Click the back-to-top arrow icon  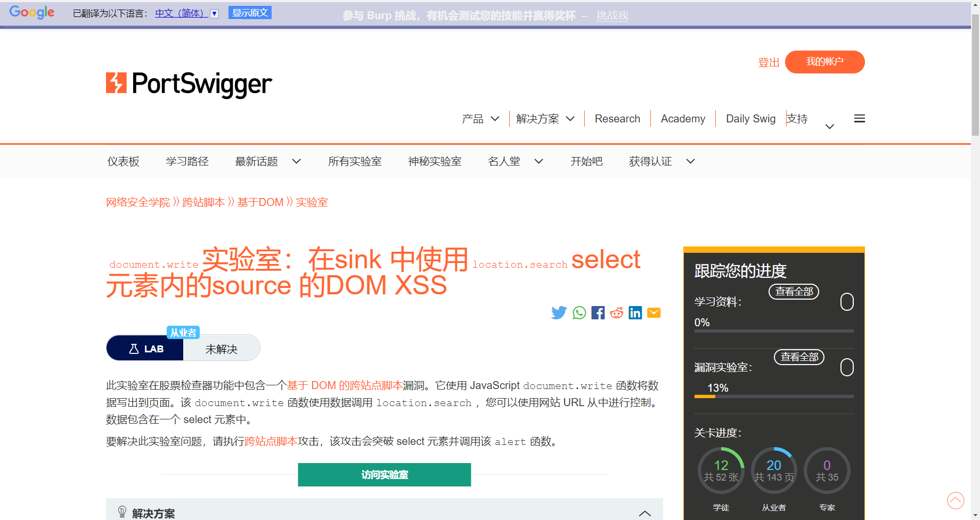coord(955,500)
